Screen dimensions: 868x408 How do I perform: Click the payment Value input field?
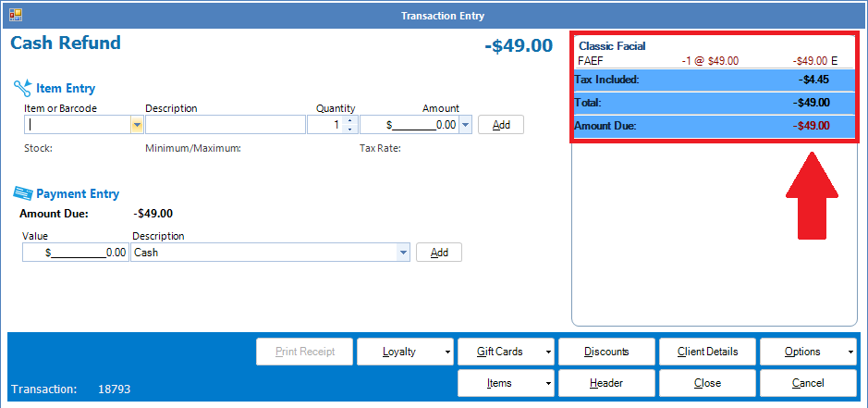click(x=76, y=253)
